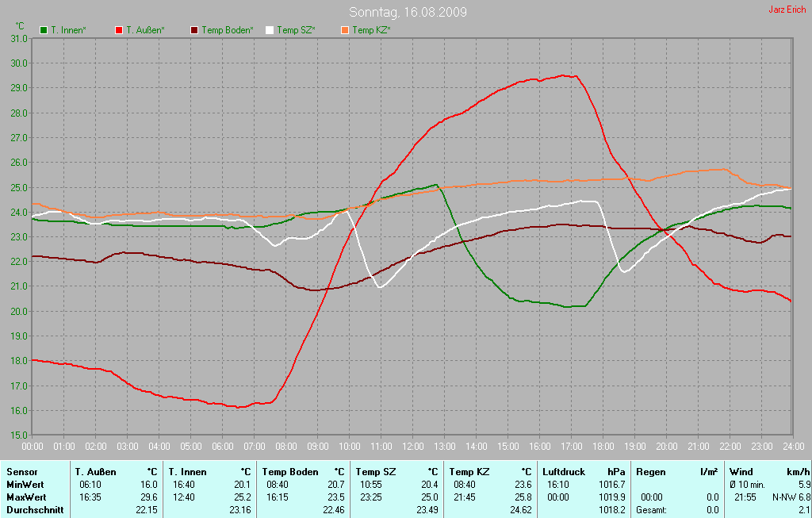Click Temp Boden average 22.46
This screenshot has width=812, height=518.
(334, 510)
